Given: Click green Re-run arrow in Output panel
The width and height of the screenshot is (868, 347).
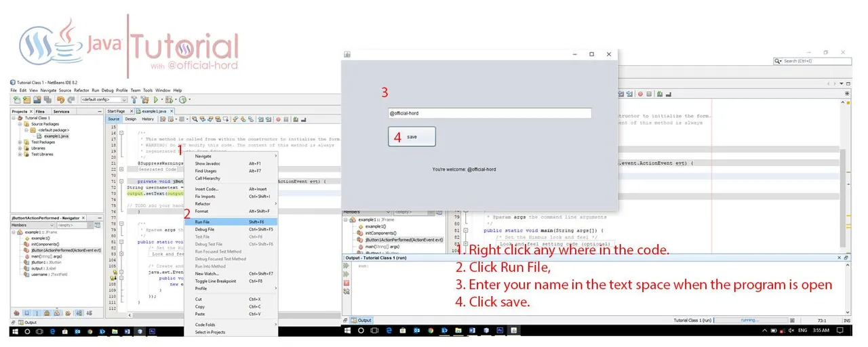Looking at the screenshot, I should tap(347, 266).
